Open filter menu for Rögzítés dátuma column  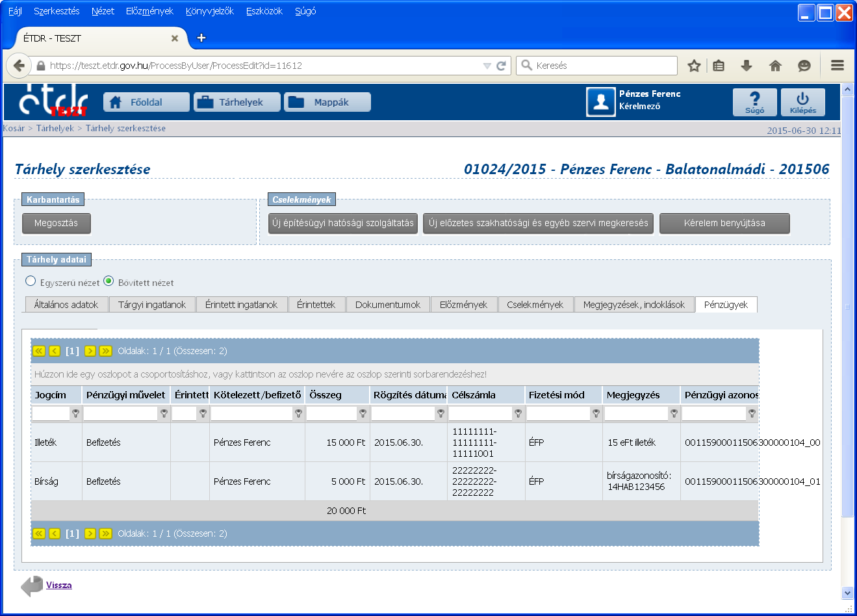441,413
